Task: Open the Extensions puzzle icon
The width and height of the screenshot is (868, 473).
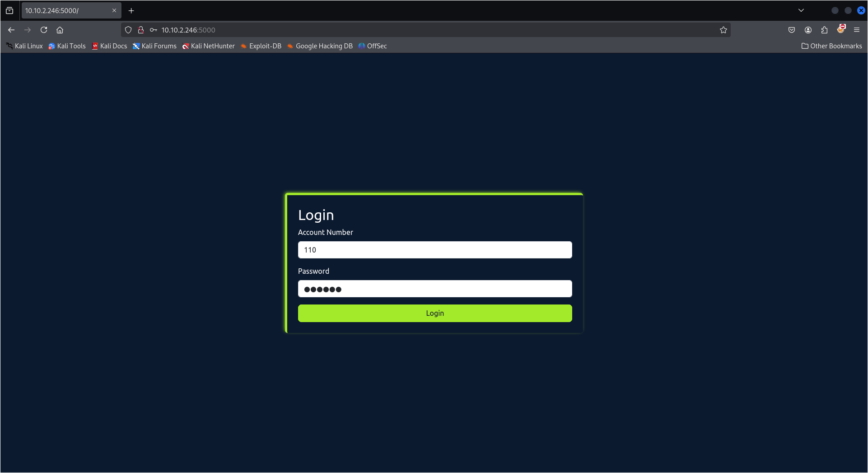Action: pyautogui.click(x=824, y=30)
